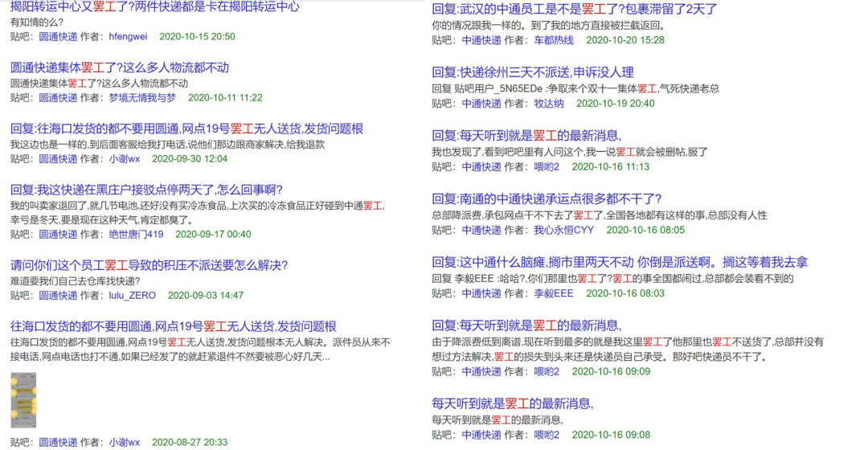Click timestamp '2020-10-15 20:50'
868x450 pixels.
click(x=197, y=36)
